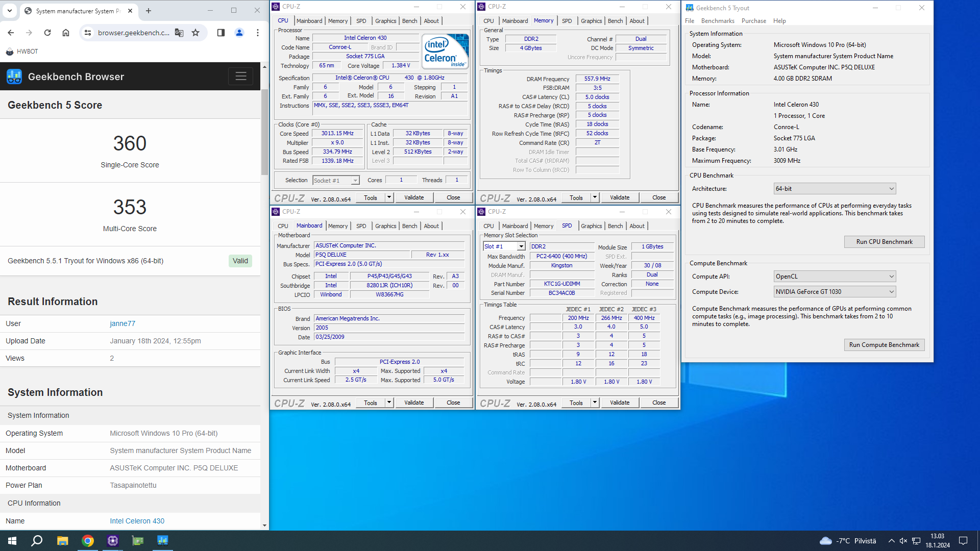This screenshot has width=980, height=551.
Task: Switch to Chrome in the taskbar
Action: pos(88,541)
